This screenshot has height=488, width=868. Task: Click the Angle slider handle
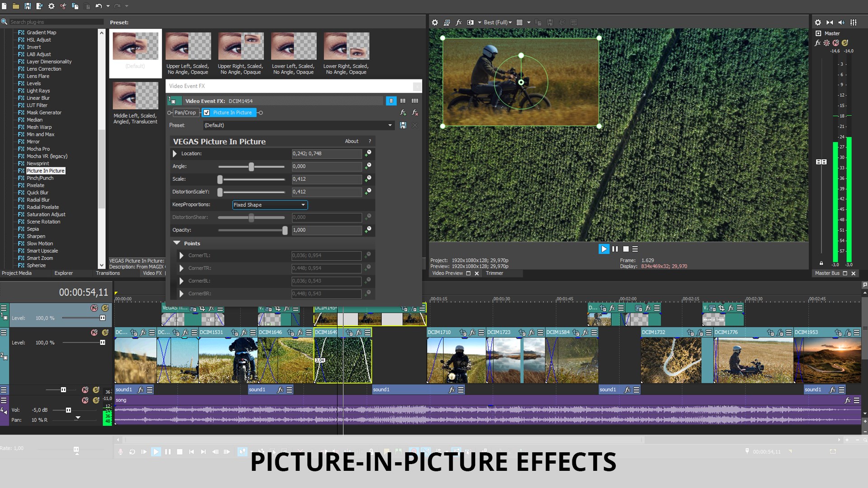pyautogui.click(x=251, y=166)
